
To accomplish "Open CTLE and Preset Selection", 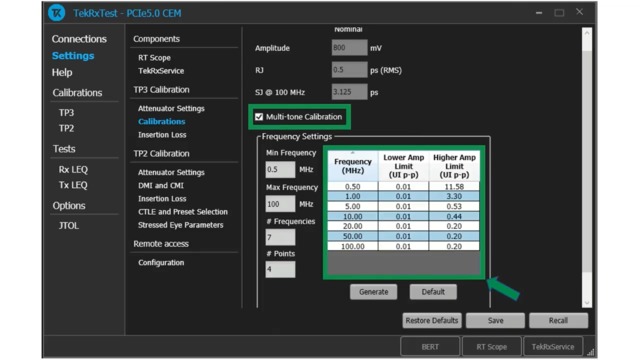I will [183, 212].
